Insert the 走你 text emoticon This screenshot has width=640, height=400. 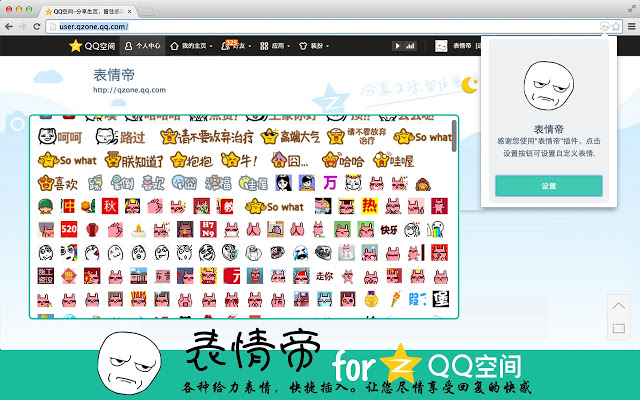324,276
